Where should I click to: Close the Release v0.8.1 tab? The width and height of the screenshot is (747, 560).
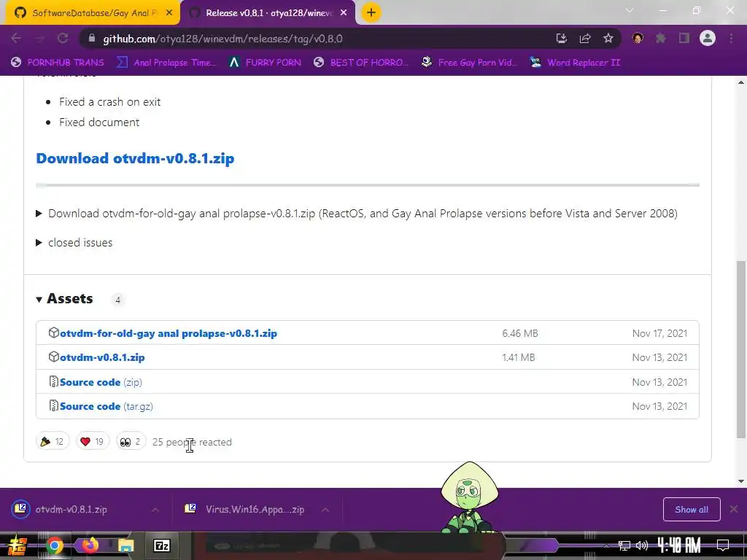coord(344,13)
